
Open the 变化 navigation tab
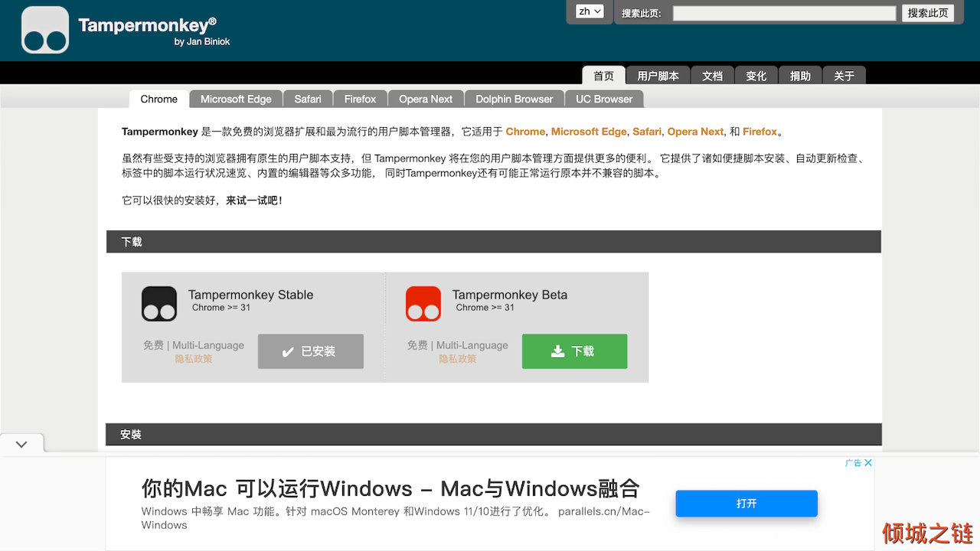(756, 76)
